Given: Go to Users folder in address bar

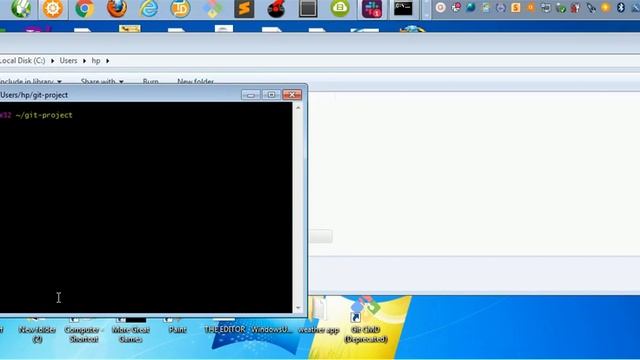Looking at the screenshot, I should (68, 60).
